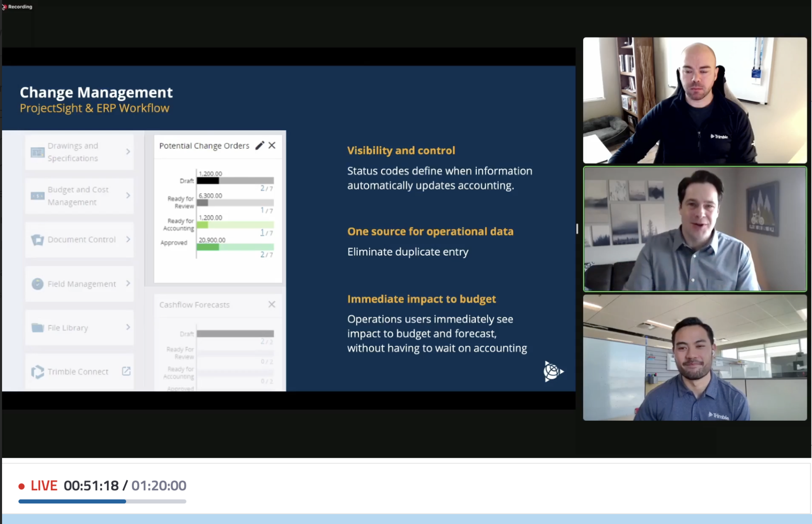Click the Approved green bar in Potential Change Orders

pos(235,247)
